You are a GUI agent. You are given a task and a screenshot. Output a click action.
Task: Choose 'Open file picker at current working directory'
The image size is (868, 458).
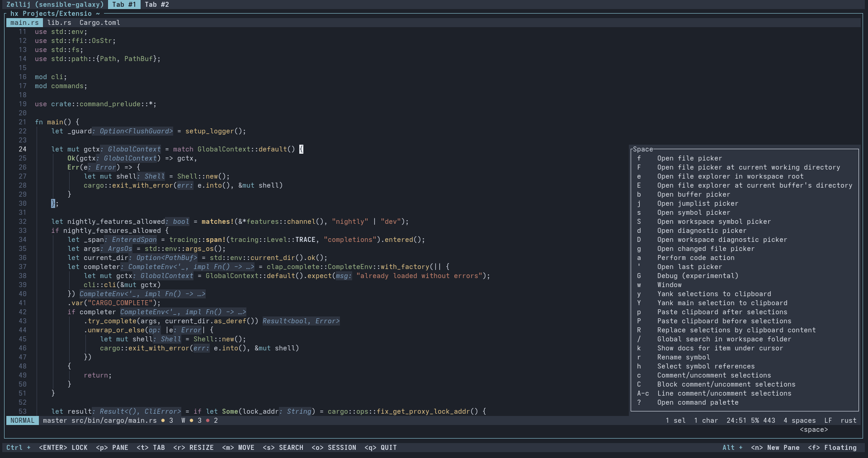point(745,167)
